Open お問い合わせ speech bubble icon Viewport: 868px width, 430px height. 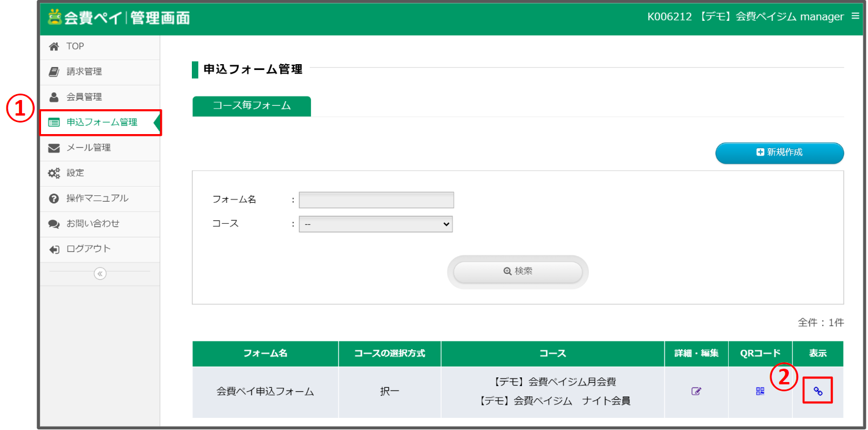click(54, 224)
